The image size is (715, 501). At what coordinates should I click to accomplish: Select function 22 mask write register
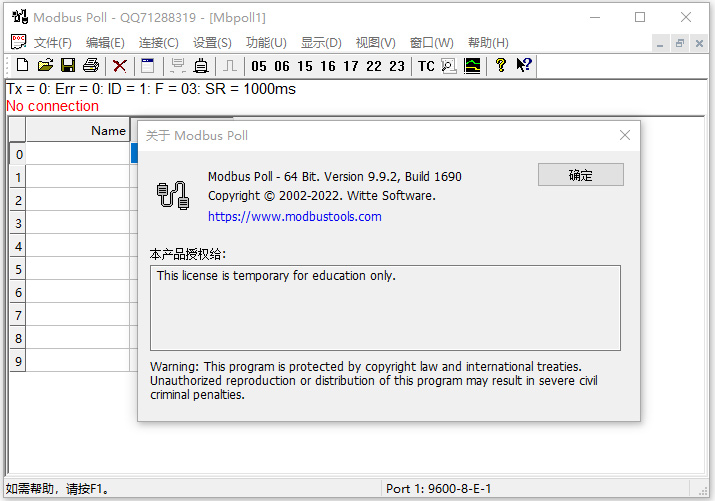(374, 66)
